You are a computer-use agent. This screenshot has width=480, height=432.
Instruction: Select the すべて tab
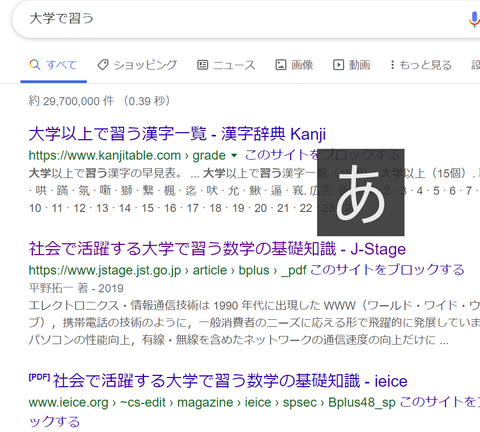(53, 65)
